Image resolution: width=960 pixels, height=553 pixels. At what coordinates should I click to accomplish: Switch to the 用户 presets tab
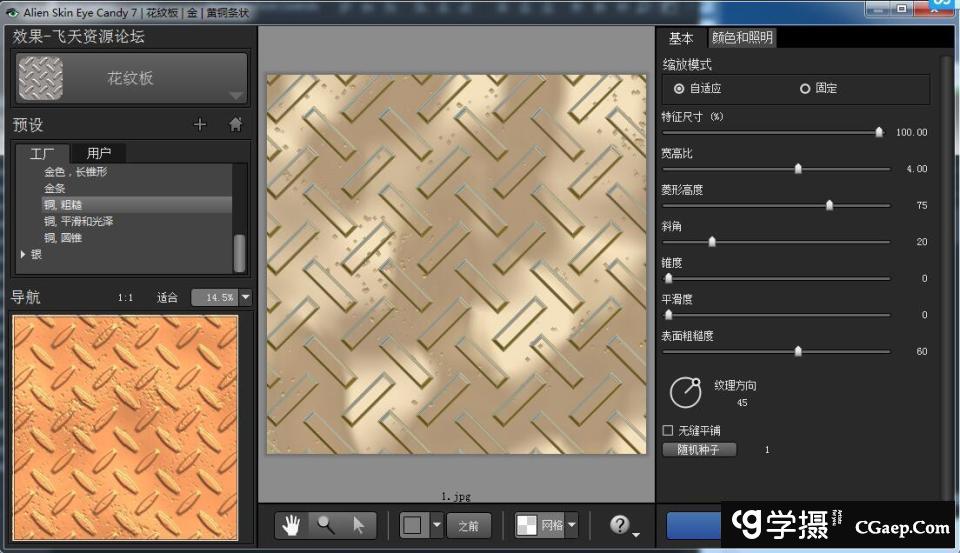pos(99,153)
